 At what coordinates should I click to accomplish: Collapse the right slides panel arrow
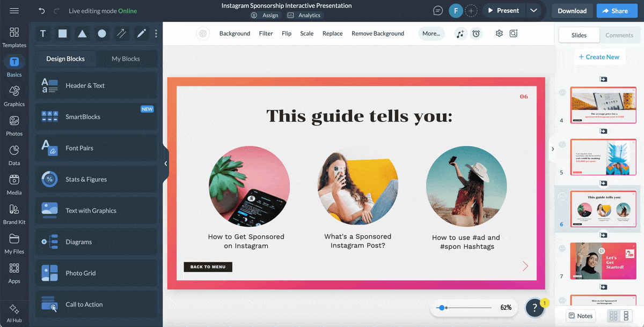click(x=553, y=149)
